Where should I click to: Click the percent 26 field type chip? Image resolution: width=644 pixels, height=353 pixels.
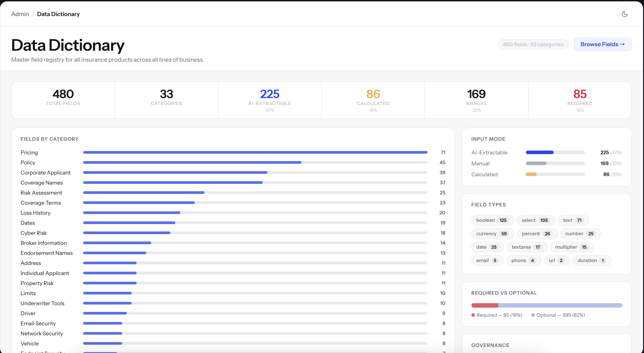coord(537,234)
